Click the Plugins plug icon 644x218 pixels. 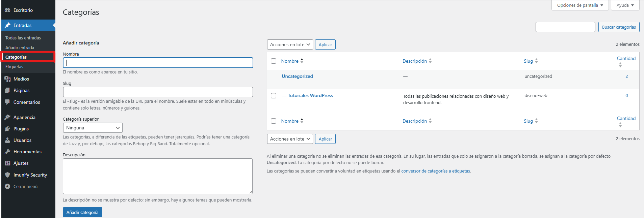coord(7,129)
